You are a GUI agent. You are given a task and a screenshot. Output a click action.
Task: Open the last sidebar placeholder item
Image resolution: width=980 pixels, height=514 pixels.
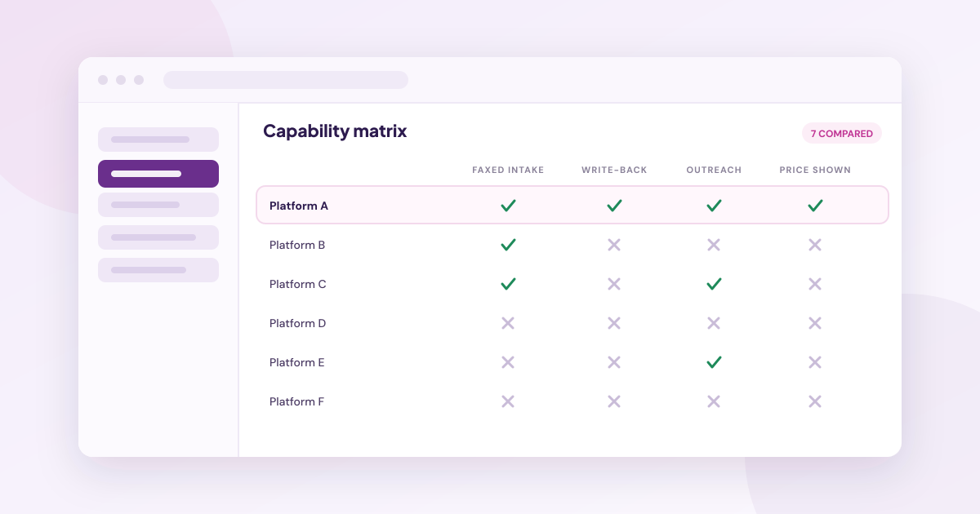[158, 270]
